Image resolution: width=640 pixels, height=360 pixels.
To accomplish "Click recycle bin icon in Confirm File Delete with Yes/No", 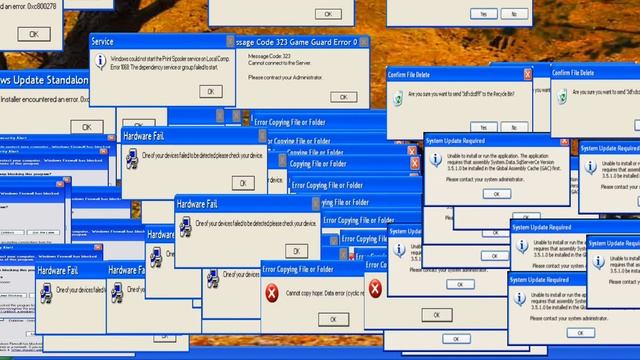I will (398, 98).
